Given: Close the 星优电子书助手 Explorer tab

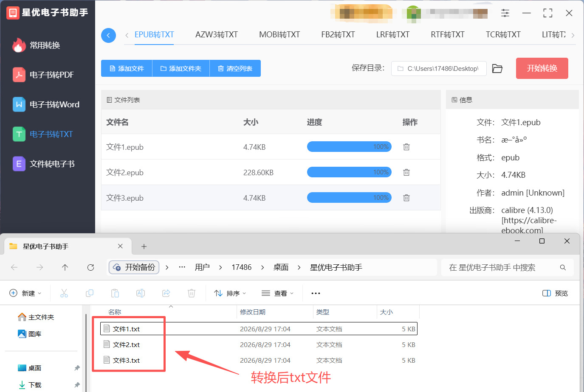Looking at the screenshot, I should point(120,246).
